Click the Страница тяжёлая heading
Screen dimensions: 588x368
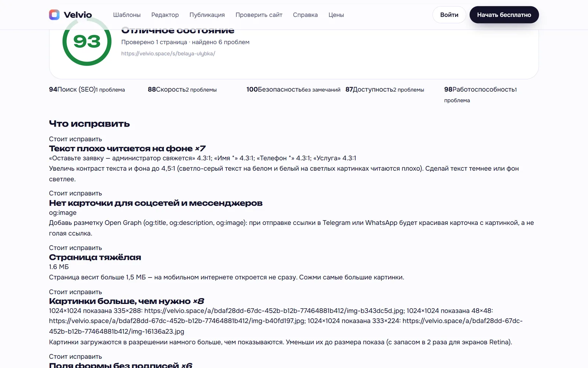[95, 257]
